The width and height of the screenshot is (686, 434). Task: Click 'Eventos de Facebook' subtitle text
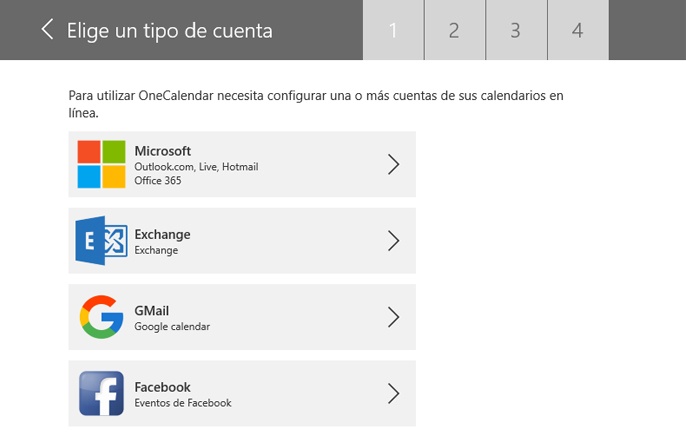pyautogui.click(x=183, y=403)
